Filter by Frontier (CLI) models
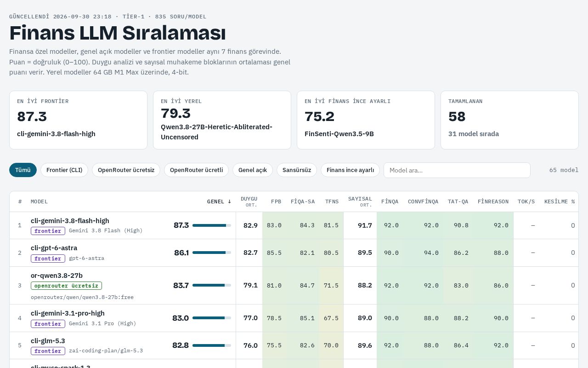Image resolution: width=588 pixels, height=368 pixels. coord(64,170)
